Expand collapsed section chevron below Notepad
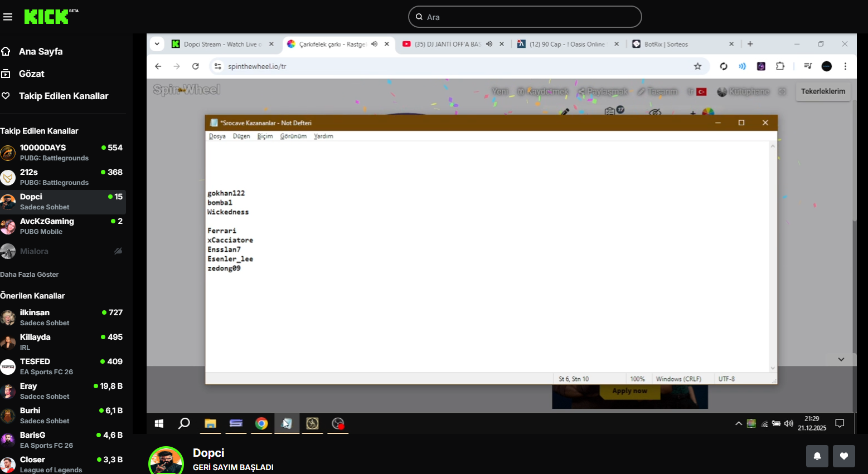 click(x=841, y=359)
